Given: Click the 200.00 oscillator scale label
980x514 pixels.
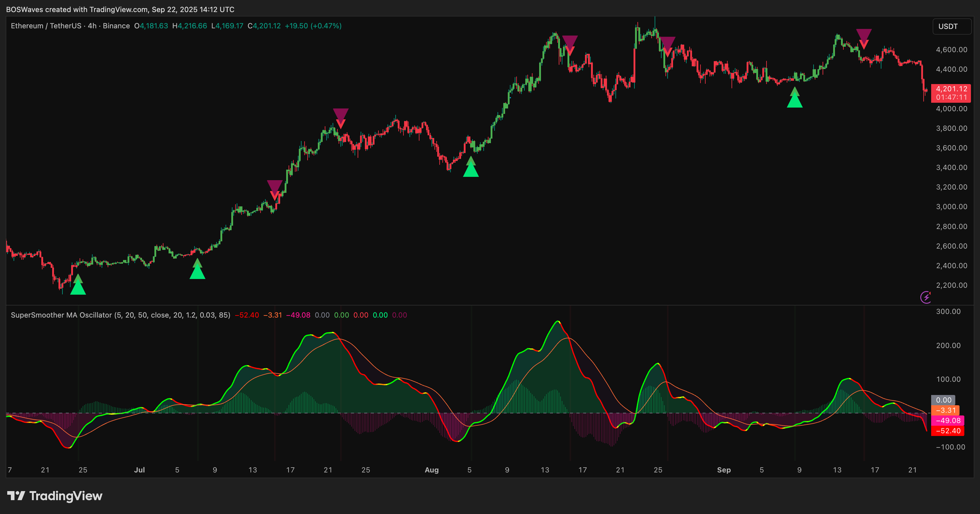Looking at the screenshot, I should pos(948,346).
